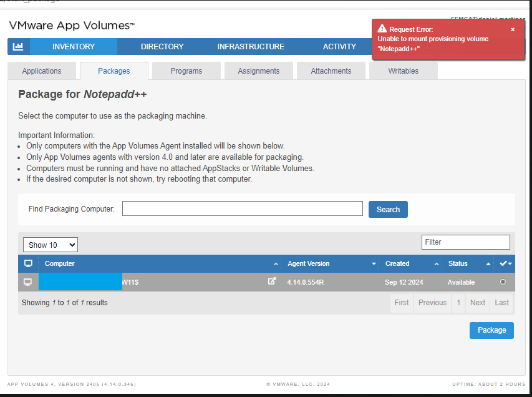This screenshot has width=532, height=397.
Task: Focus the Find Packaging Computer field
Action: pyautogui.click(x=243, y=208)
